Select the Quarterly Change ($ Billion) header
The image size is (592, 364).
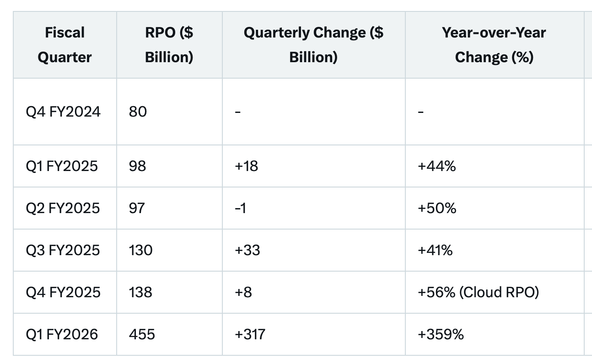[x=313, y=45]
